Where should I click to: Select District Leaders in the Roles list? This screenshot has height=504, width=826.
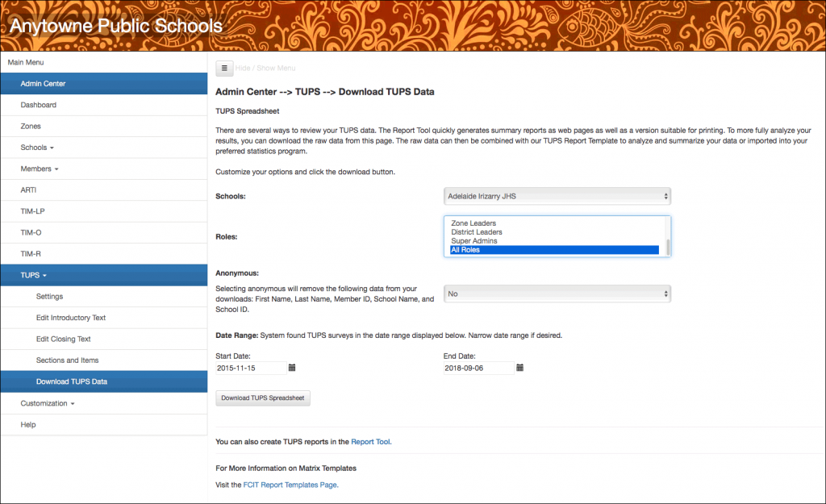click(x=477, y=232)
